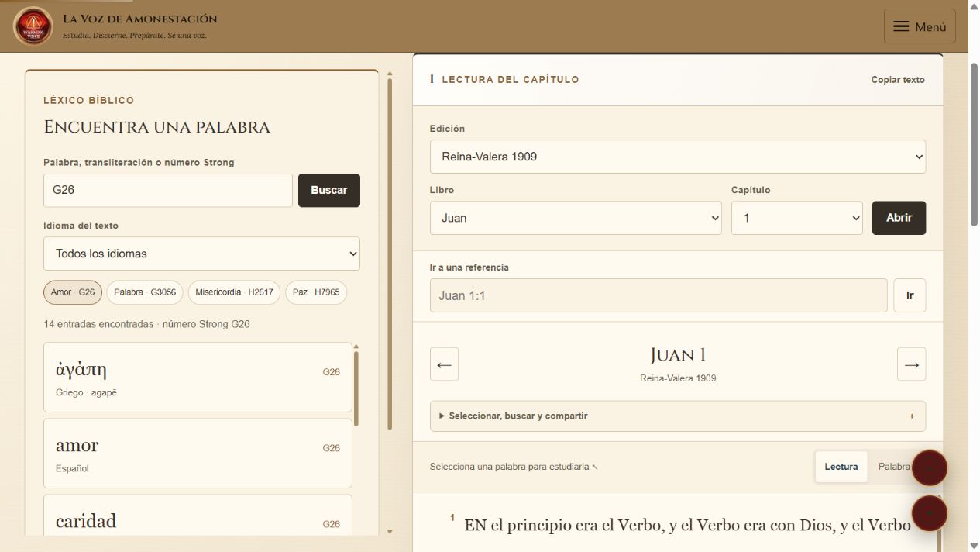Open the Idioma del texto dropdown
The width and height of the screenshot is (980, 552).
point(201,254)
